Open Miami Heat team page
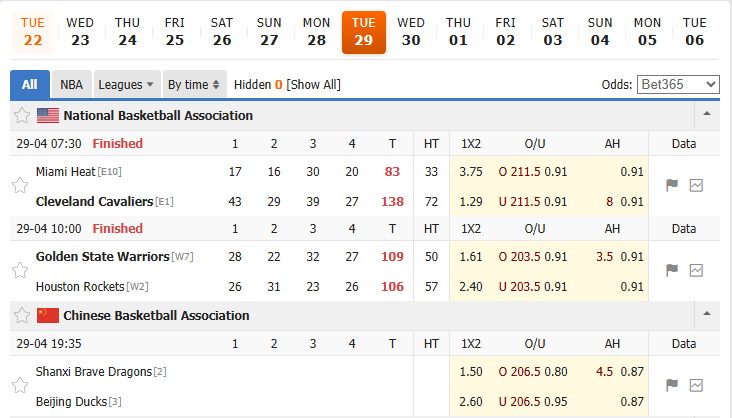 coord(65,172)
